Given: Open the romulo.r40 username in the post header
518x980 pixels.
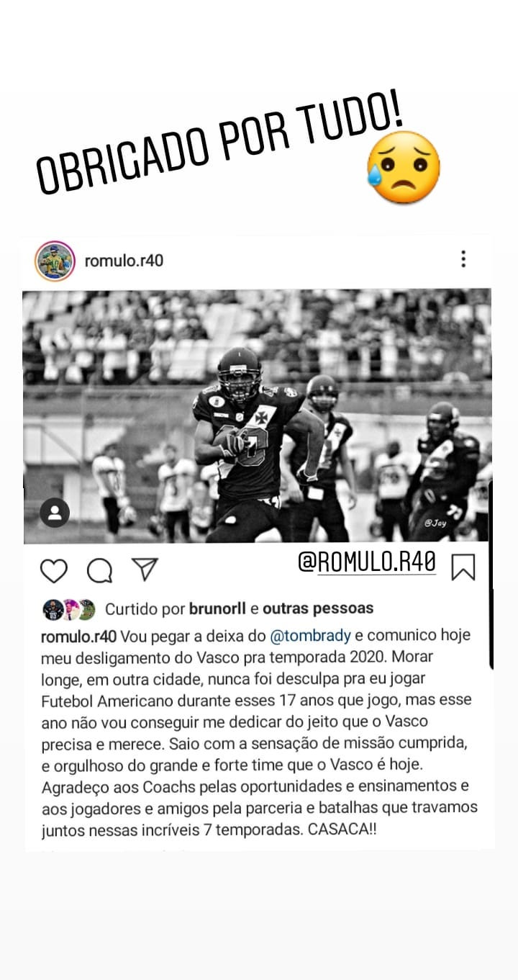Looking at the screenshot, I should (124, 261).
